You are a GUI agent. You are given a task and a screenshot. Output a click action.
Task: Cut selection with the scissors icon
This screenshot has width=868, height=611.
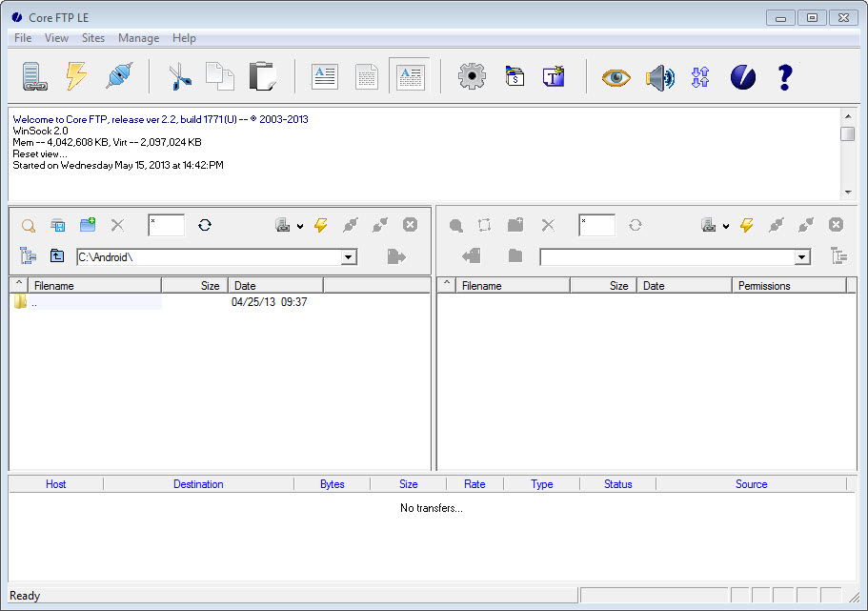point(180,76)
